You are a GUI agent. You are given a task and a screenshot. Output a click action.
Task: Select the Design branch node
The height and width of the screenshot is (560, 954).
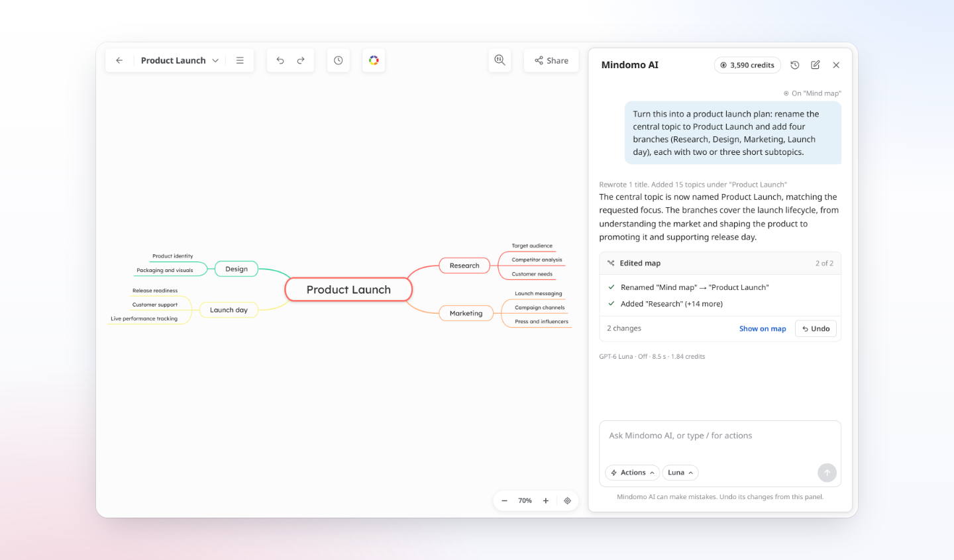click(237, 269)
